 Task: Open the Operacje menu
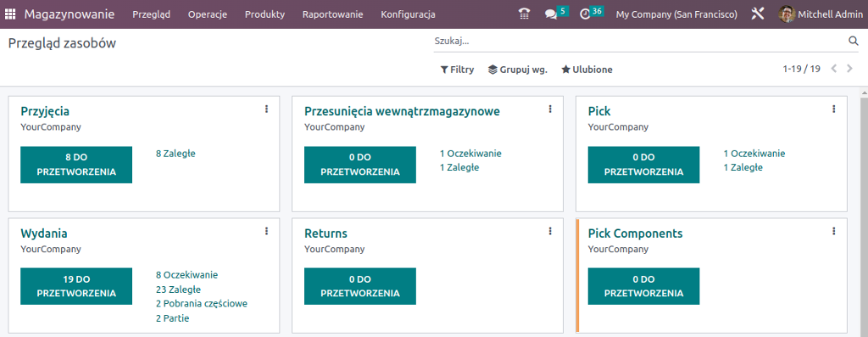click(208, 14)
